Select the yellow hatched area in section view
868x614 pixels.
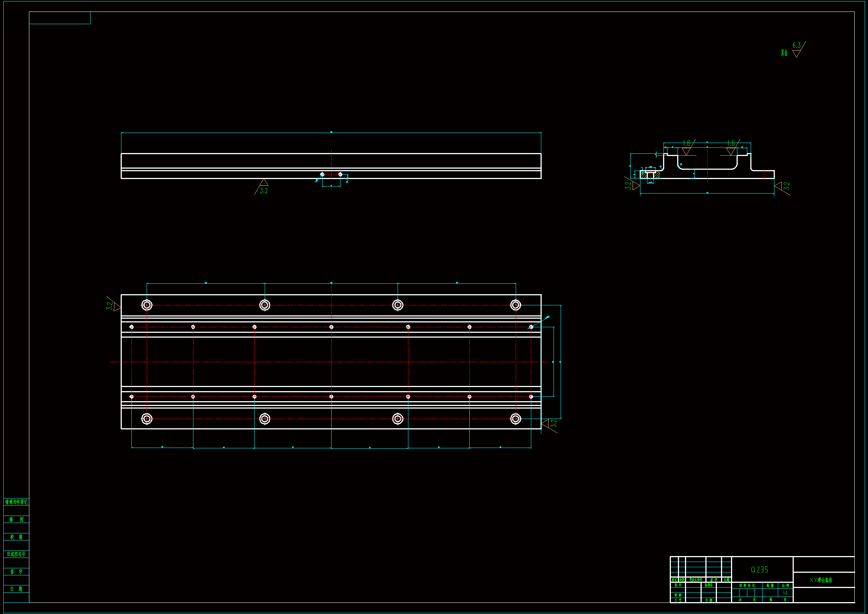pyautogui.click(x=644, y=175)
